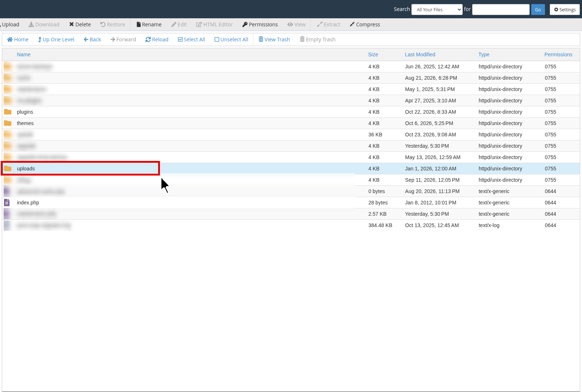Viewport: 582px width, 392px height.
Task: Click the Upload toolbar button
Action: 10,24
